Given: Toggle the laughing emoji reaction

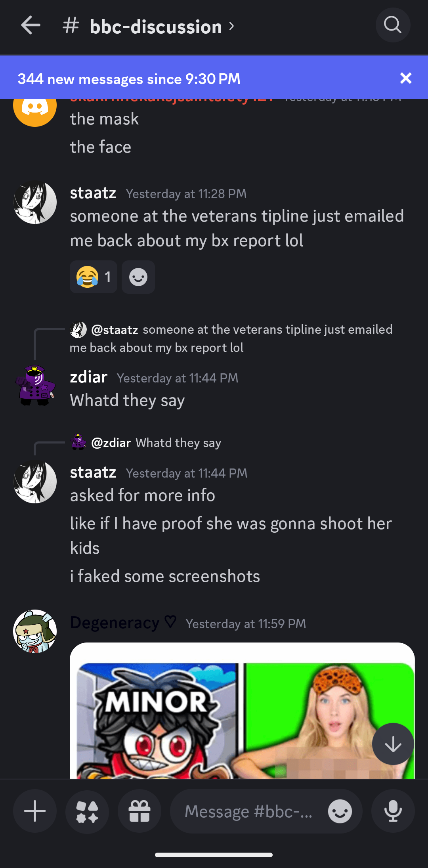Looking at the screenshot, I should [94, 277].
